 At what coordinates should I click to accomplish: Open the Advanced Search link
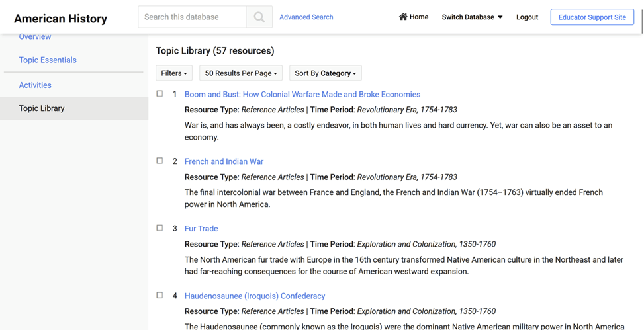coord(306,17)
